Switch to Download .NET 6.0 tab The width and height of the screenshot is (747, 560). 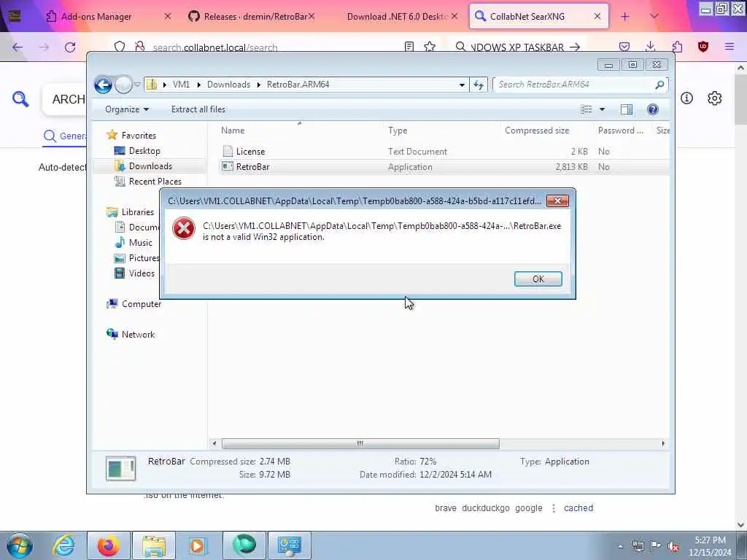coord(396,17)
